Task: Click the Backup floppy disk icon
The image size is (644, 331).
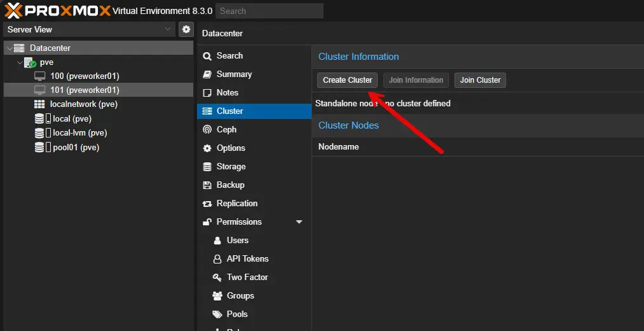Action: pyautogui.click(x=207, y=185)
